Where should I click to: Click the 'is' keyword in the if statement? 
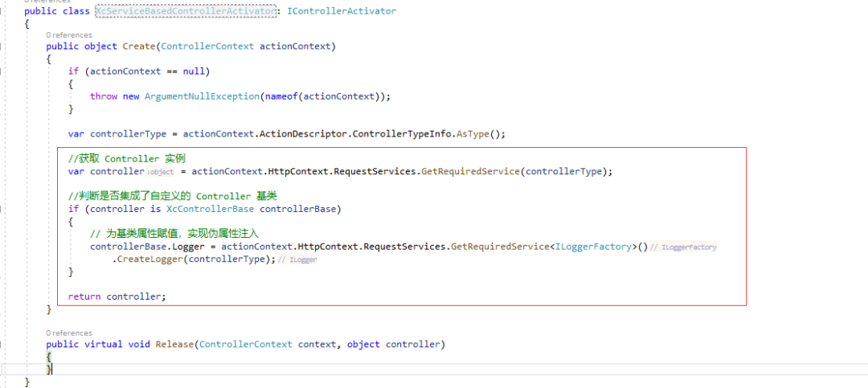point(156,209)
